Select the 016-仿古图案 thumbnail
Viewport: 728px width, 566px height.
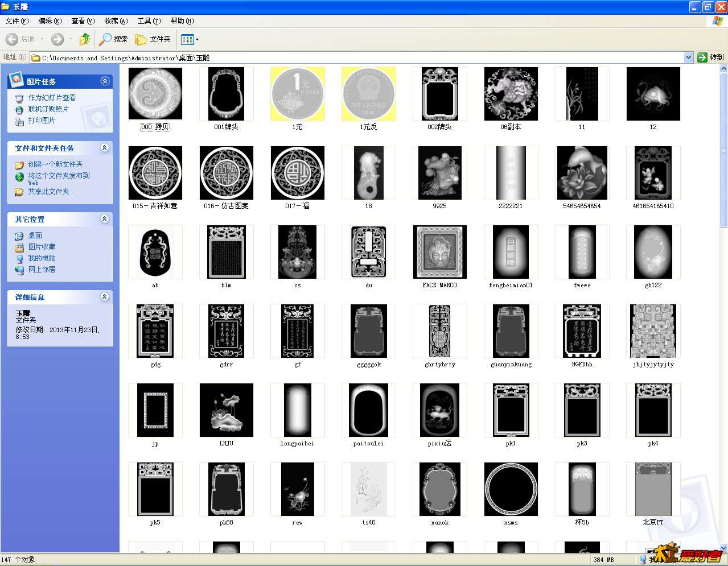click(x=227, y=173)
